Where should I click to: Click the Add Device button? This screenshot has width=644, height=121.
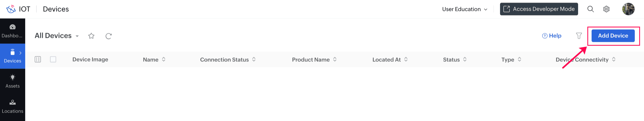(613, 36)
